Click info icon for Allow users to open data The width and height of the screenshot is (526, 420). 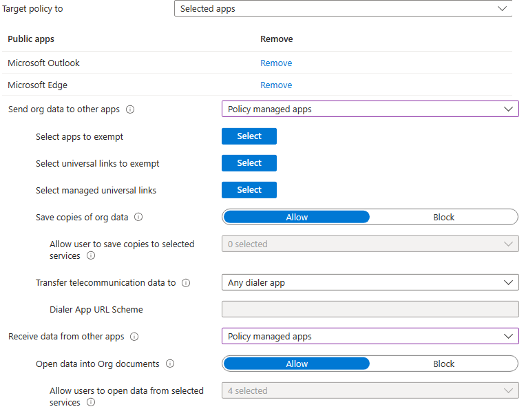(x=91, y=403)
